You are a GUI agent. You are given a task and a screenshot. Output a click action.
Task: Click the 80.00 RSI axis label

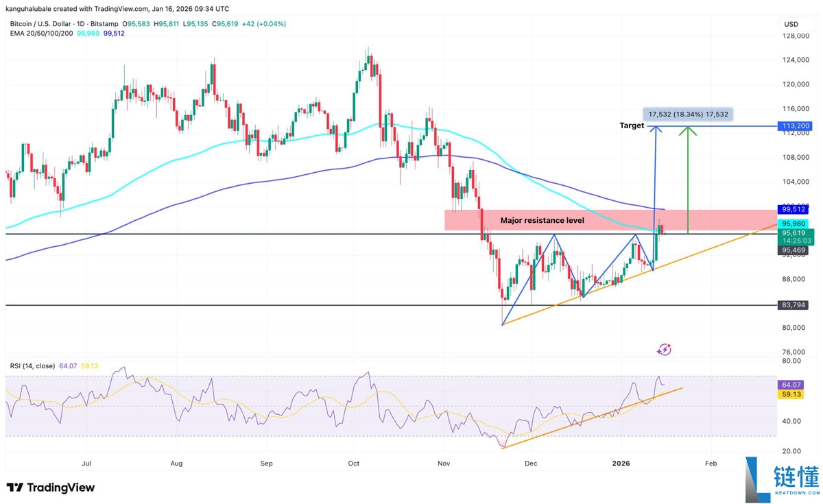[x=792, y=361]
